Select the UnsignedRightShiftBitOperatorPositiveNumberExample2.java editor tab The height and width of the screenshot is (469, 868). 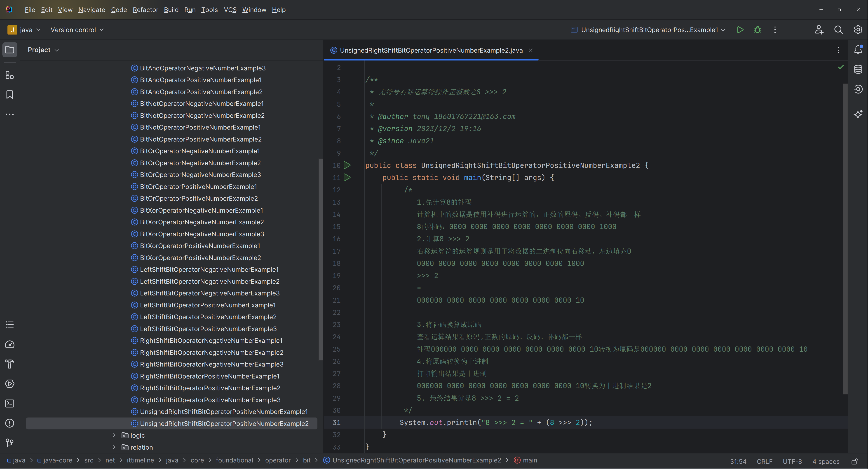point(431,50)
